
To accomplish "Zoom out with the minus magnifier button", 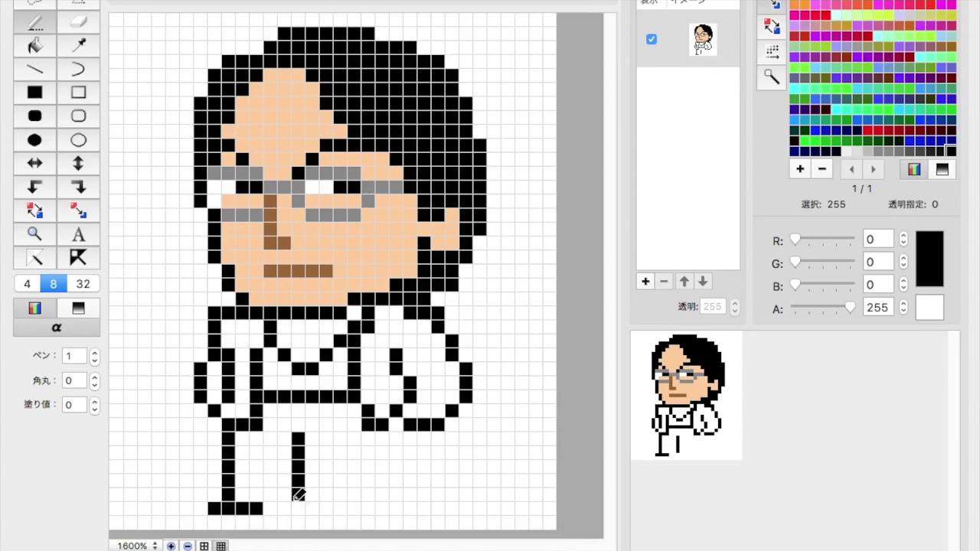I will click(x=188, y=546).
